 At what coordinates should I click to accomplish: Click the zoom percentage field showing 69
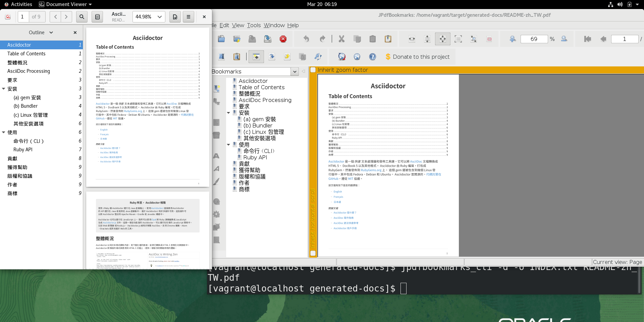(534, 39)
